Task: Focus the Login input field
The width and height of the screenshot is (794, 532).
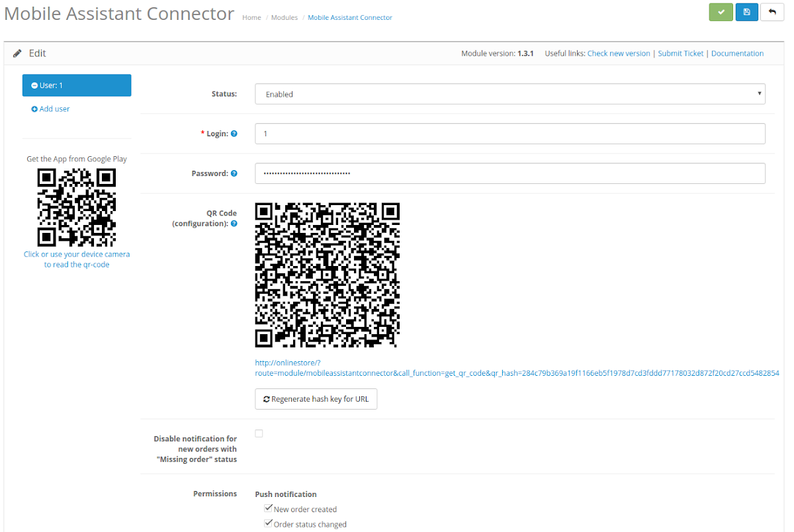Action: (x=509, y=134)
